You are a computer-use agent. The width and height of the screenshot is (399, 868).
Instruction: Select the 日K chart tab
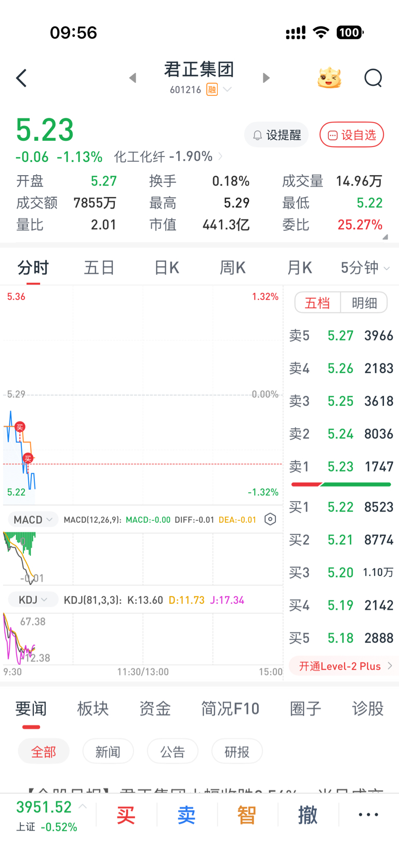[166, 268]
